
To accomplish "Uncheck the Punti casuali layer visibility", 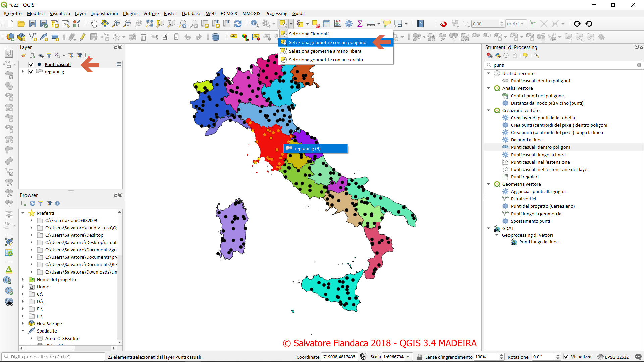I will click(x=31, y=64).
